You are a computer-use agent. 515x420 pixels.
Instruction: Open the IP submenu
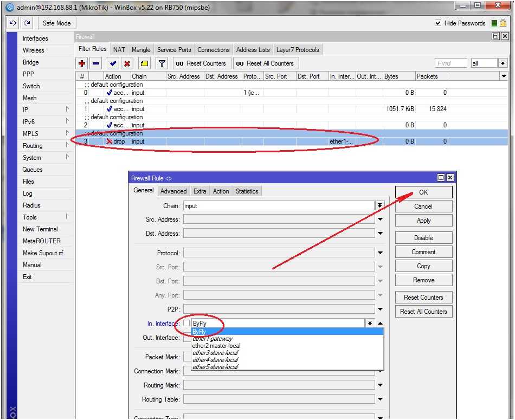click(x=46, y=109)
